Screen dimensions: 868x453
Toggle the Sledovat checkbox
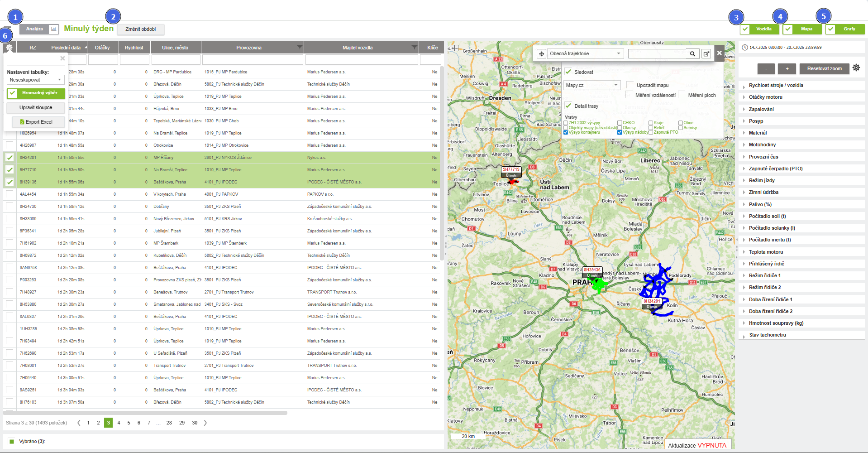pos(568,72)
